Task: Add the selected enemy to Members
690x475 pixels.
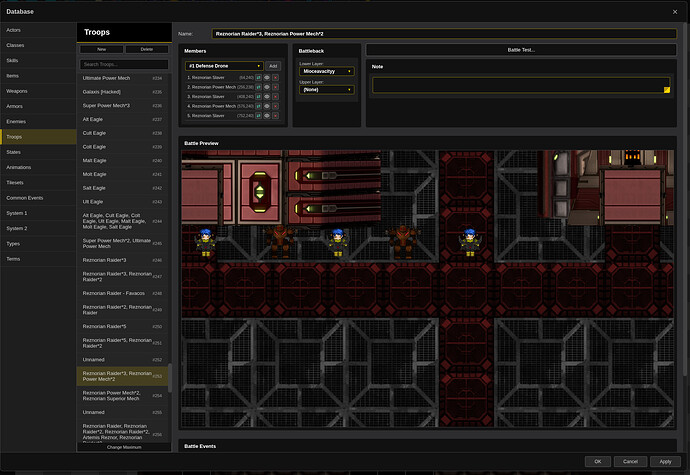Action: pos(273,66)
